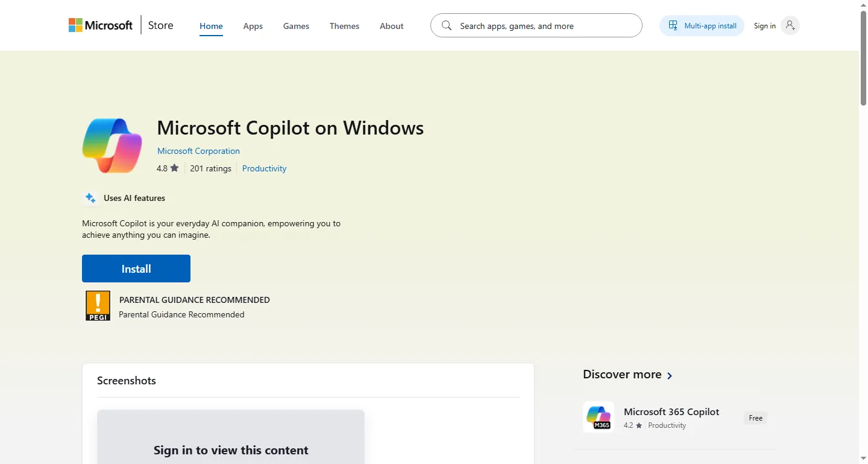Image resolution: width=868 pixels, height=464 pixels.
Task: Click the Uses AI features label
Action: [x=134, y=198]
